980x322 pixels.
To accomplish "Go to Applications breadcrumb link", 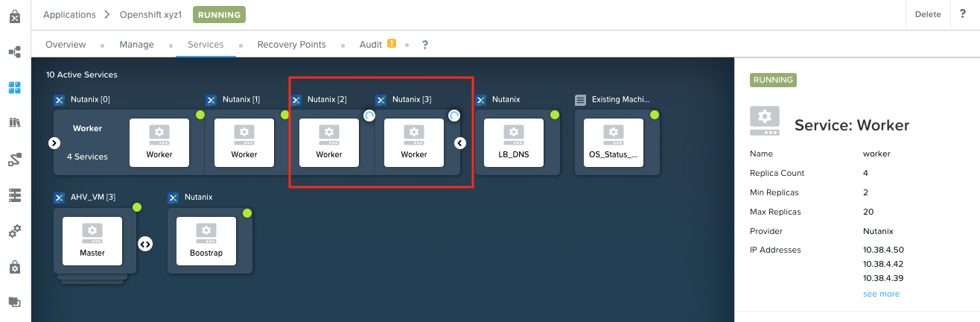I will point(69,15).
